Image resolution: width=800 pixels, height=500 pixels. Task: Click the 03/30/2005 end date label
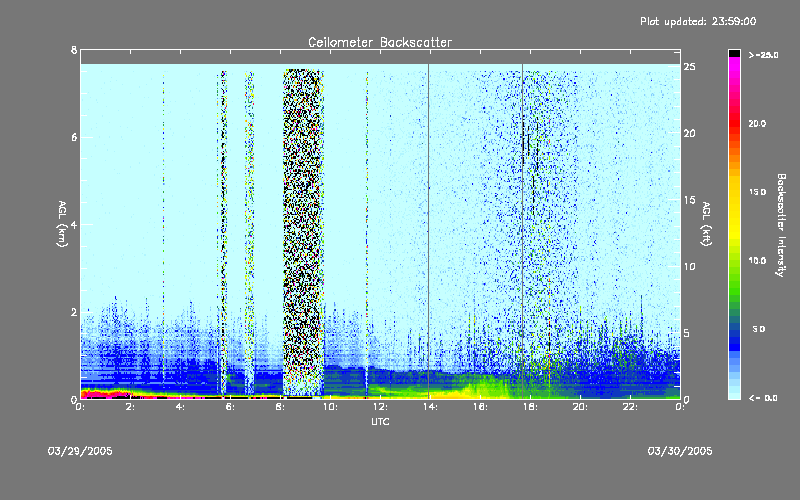click(680, 451)
